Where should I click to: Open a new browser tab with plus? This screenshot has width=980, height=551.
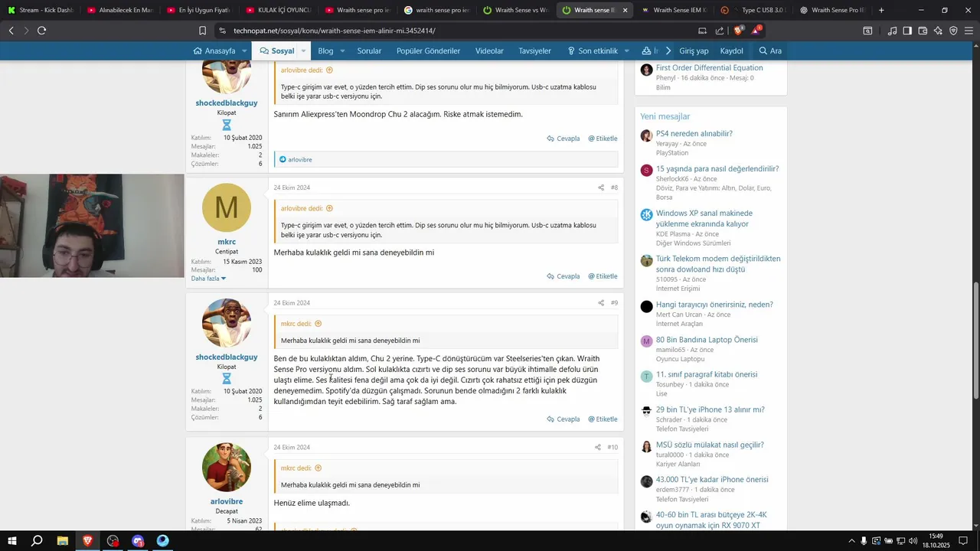pos(881,10)
